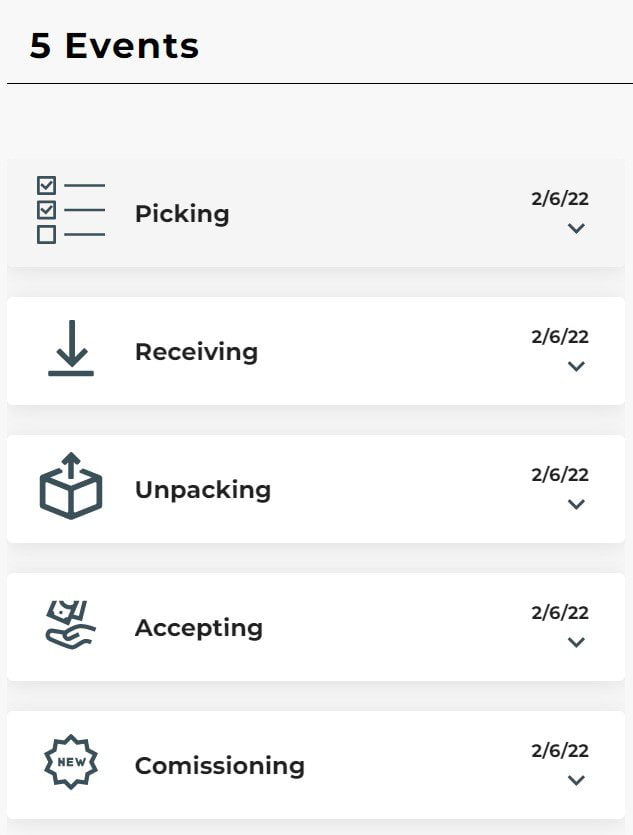Click the Picking event date 2/6/22
Image resolution: width=633 pixels, height=835 pixels.
tap(560, 199)
